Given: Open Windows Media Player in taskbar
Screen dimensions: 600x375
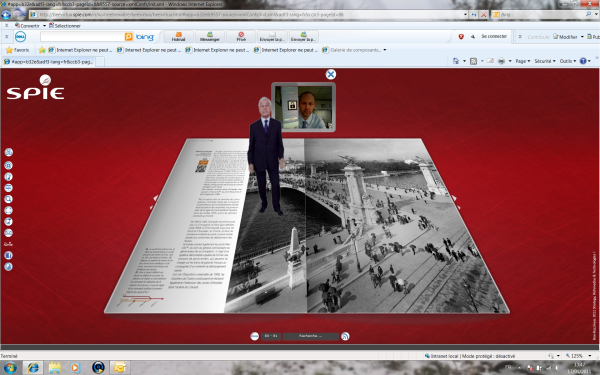Looking at the screenshot, I should click(75, 368).
